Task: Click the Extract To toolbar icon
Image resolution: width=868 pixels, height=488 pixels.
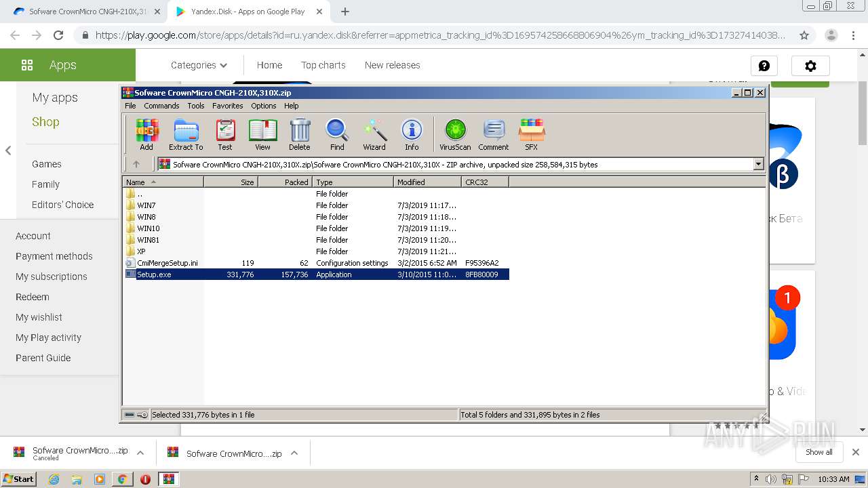Action: [186, 134]
